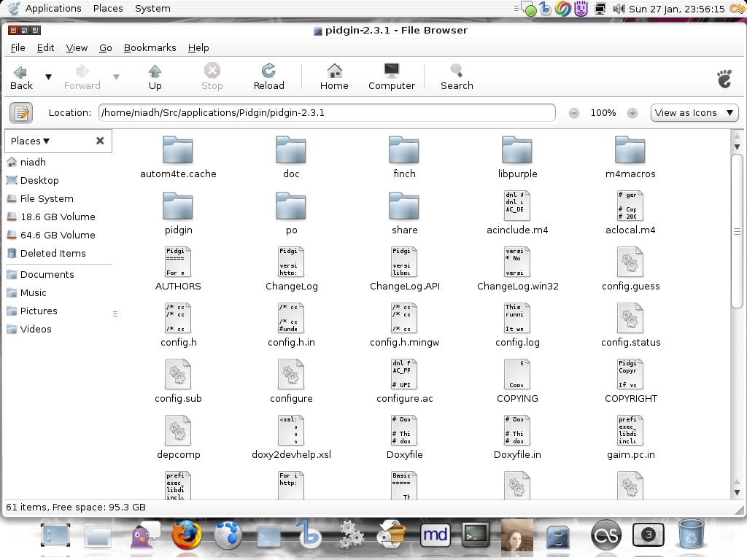The height and width of the screenshot is (560, 747).
Task: Select the po folder icon
Action: 291,206
